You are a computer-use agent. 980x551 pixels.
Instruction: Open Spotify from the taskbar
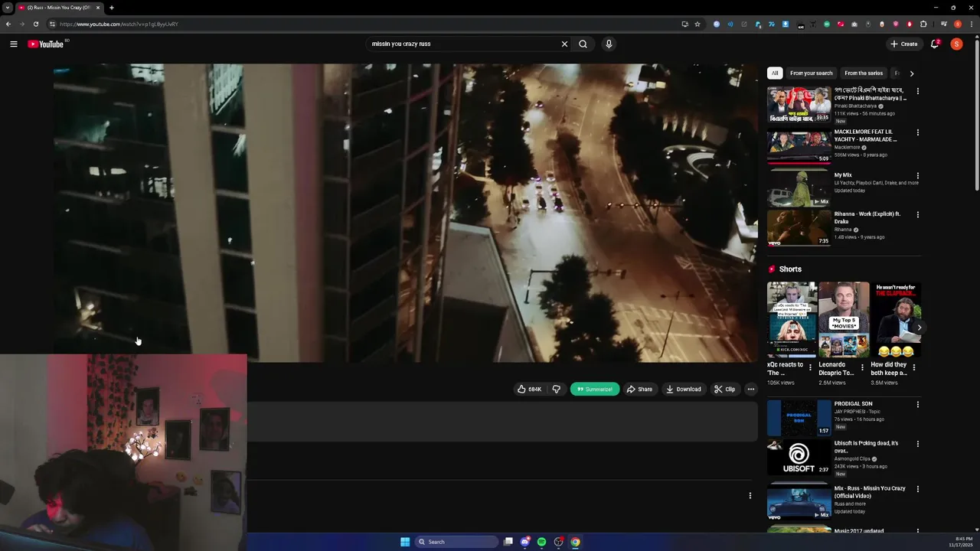pos(541,542)
